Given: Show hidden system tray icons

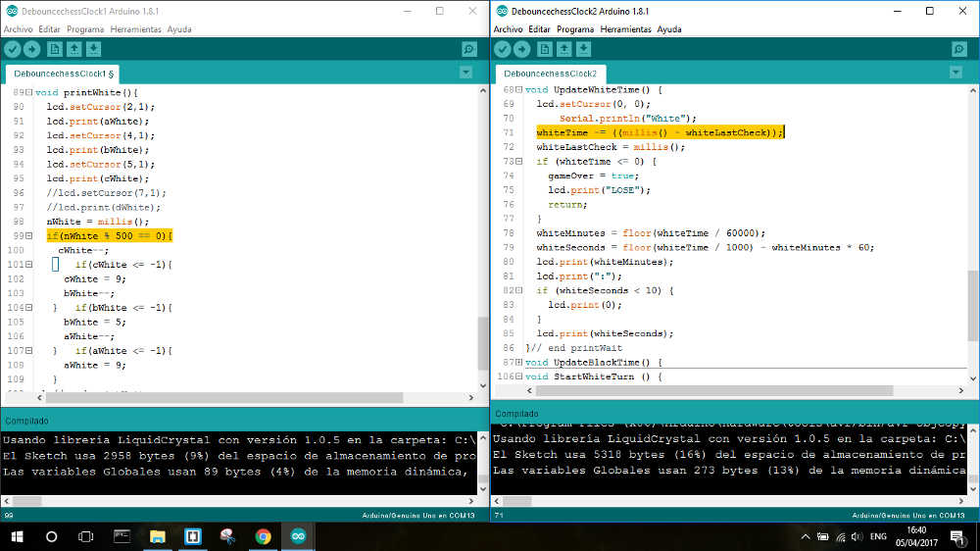Looking at the screenshot, I should pos(806,536).
